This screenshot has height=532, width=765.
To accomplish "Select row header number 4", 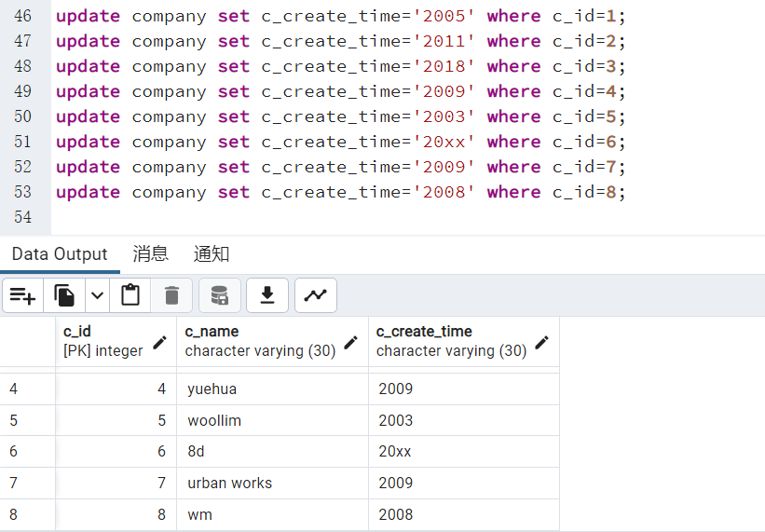I will (x=27, y=389).
